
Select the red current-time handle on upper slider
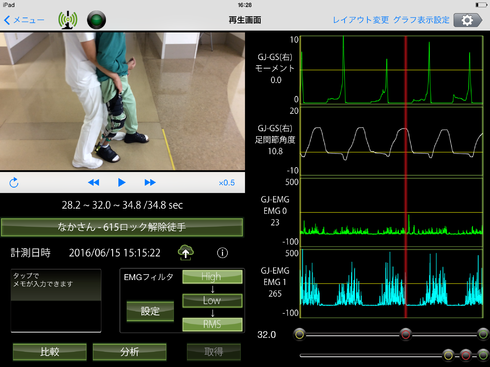coord(406,334)
